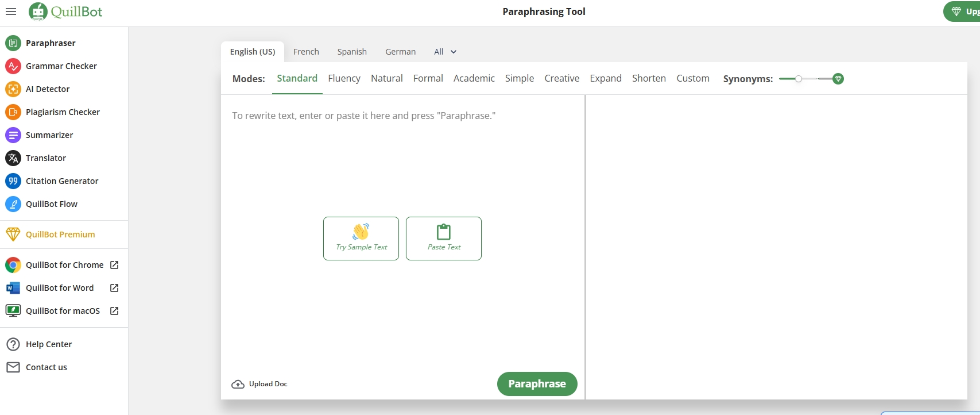Click the Paraphraser label in sidebar
This screenshot has width=980, height=415.
51,43
